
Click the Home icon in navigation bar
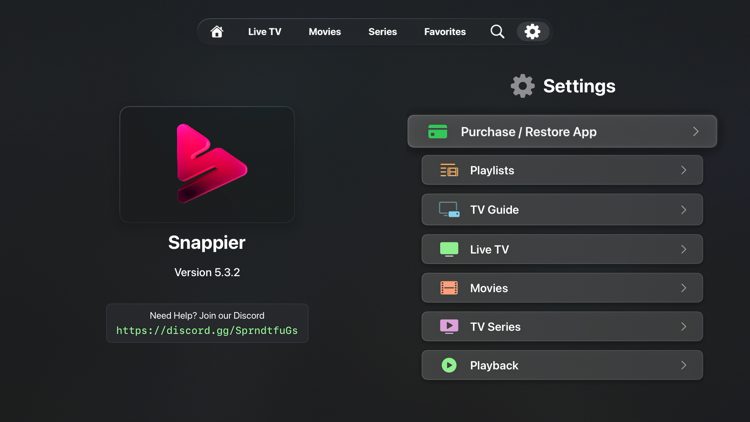coord(217,32)
